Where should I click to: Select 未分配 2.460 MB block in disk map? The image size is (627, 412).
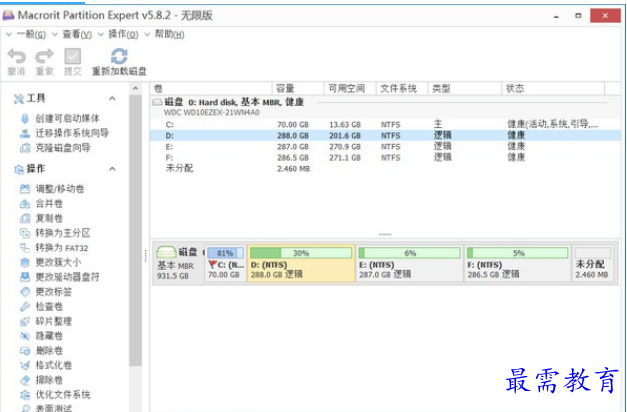[592, 264]
